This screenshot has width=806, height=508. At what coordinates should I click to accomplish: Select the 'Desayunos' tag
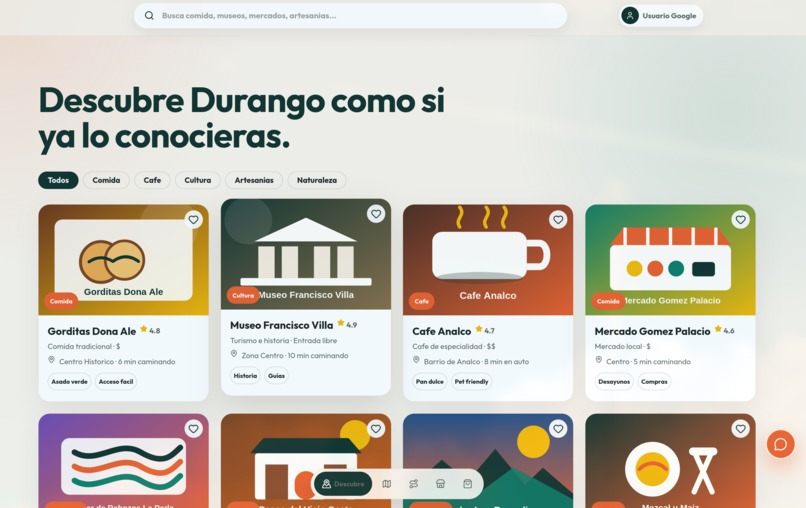coord(614,382)
